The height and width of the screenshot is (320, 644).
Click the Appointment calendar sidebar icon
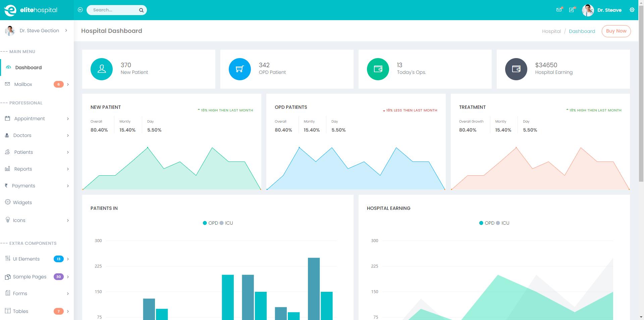click(7, 118)
